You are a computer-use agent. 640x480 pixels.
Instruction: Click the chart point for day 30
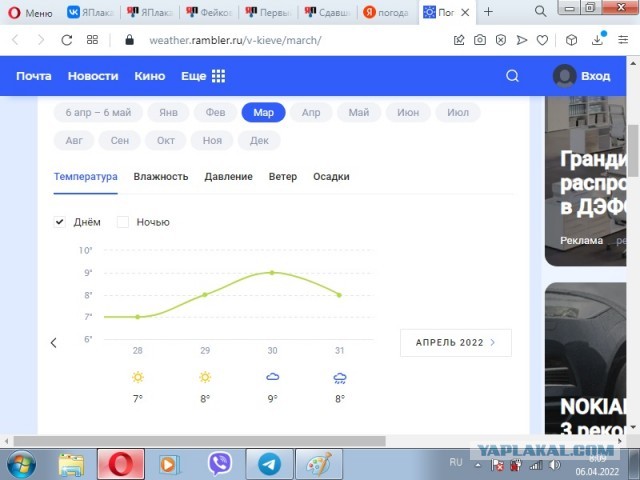(272, 273)
